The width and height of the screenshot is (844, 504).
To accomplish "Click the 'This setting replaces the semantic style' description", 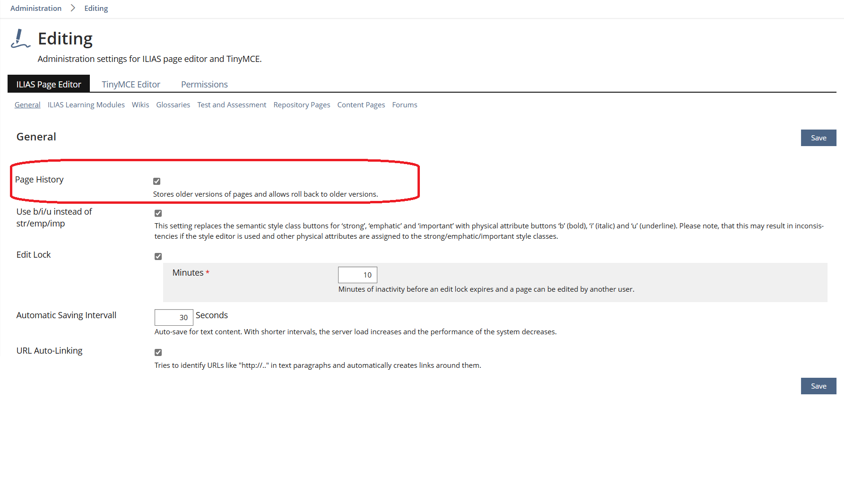I will (x=489, y=231).
